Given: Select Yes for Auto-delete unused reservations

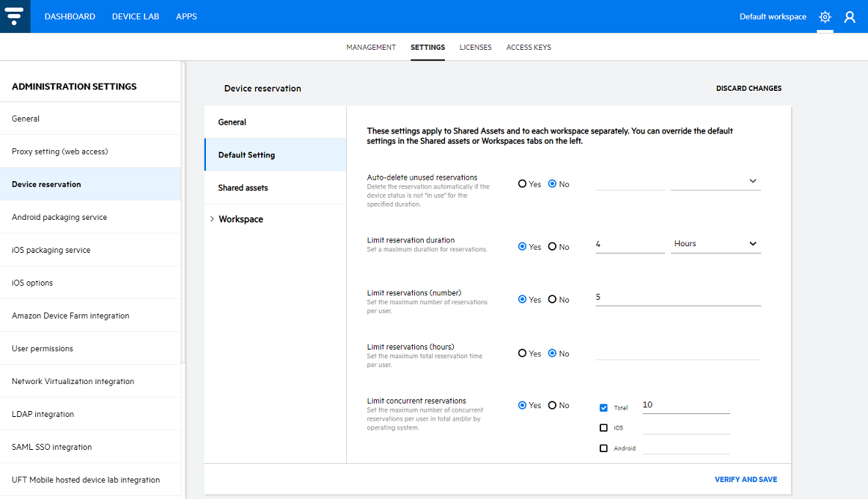Looking at the screenshot, I should click(523, 184).
